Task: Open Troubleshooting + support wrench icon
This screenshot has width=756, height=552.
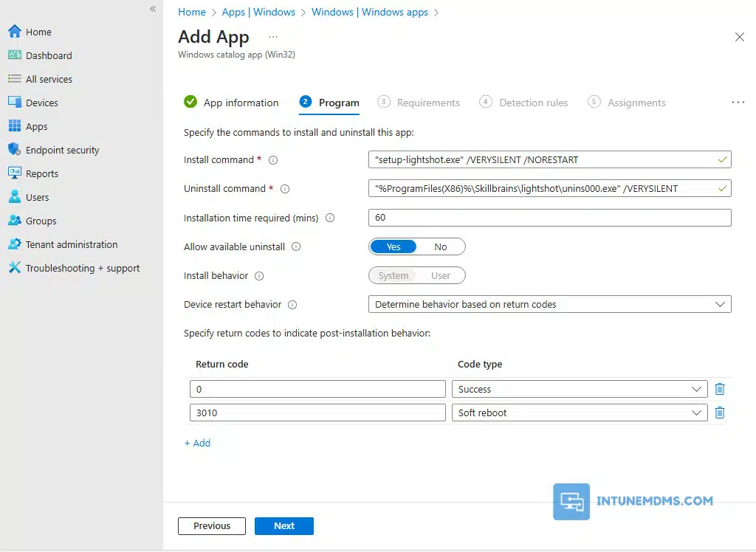Action: (14, 268)
